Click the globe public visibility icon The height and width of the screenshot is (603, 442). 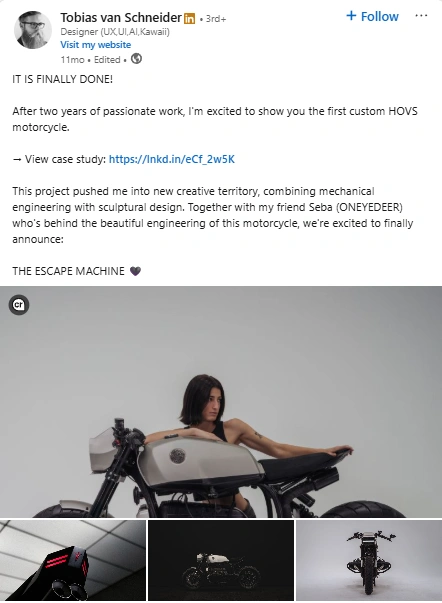pos(136,59)
